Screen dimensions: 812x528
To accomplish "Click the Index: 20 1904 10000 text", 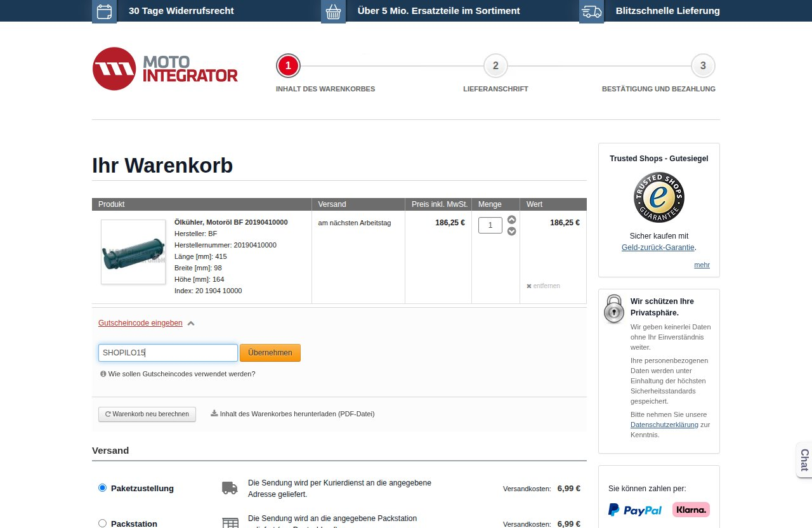I will tap(208, 291).
